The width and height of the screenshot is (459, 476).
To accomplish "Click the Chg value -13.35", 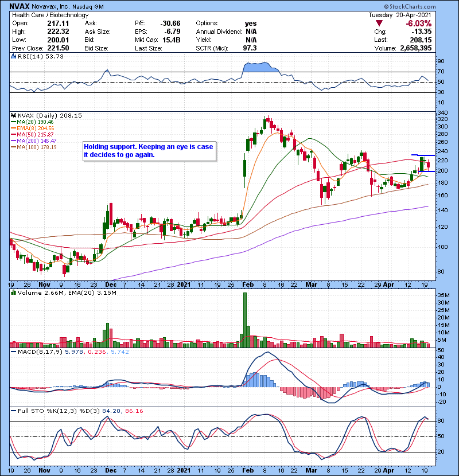I will [422, 32].
